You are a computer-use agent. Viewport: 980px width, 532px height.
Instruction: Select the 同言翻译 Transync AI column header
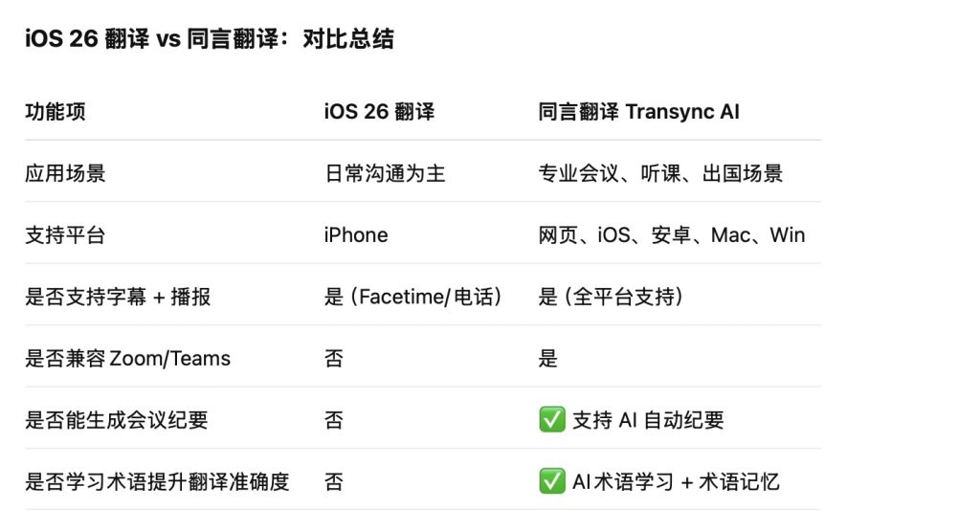click(x=638, y=112)
